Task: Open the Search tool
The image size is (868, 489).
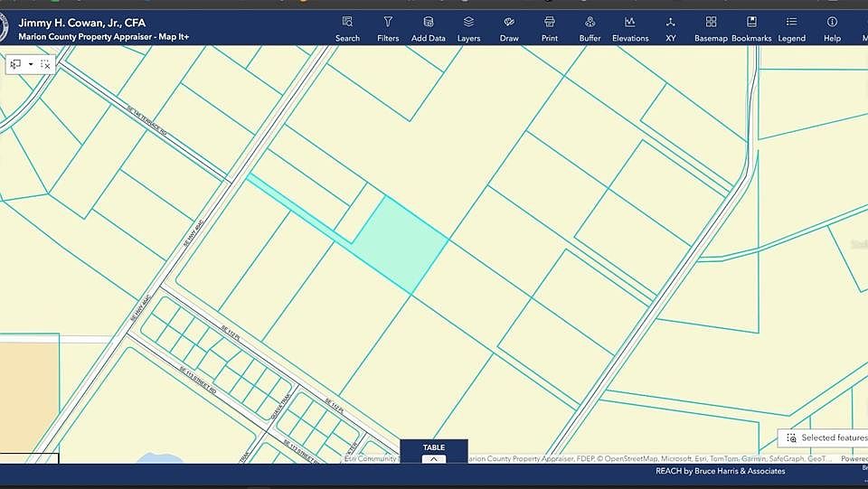Action: click(x=347, y=27)
